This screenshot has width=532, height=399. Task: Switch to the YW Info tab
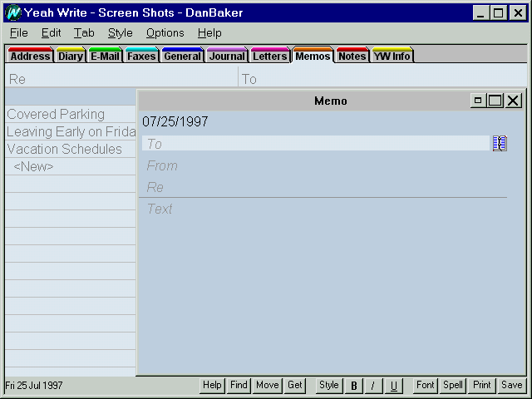(392, 56)
